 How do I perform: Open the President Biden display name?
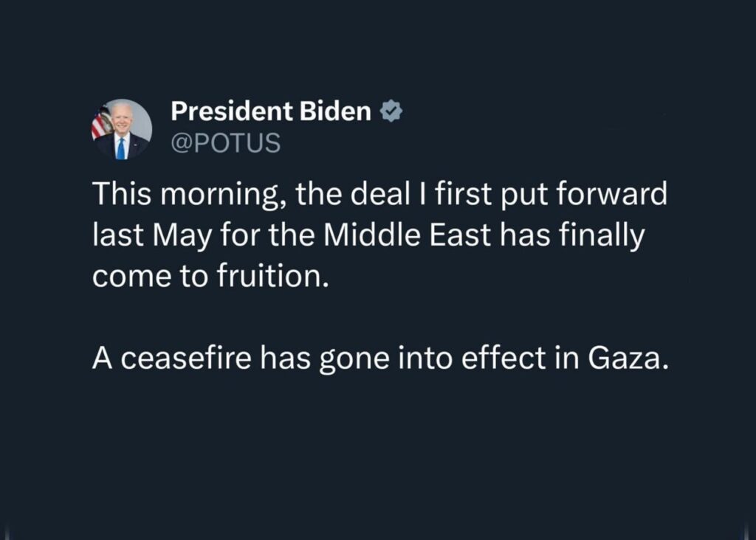click(x=271, y=111)
